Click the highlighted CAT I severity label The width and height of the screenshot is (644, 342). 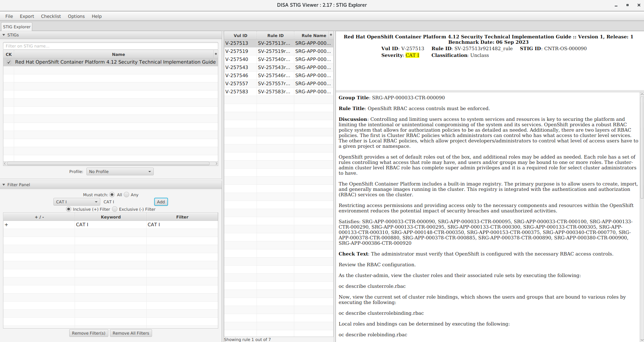point(412,55)
